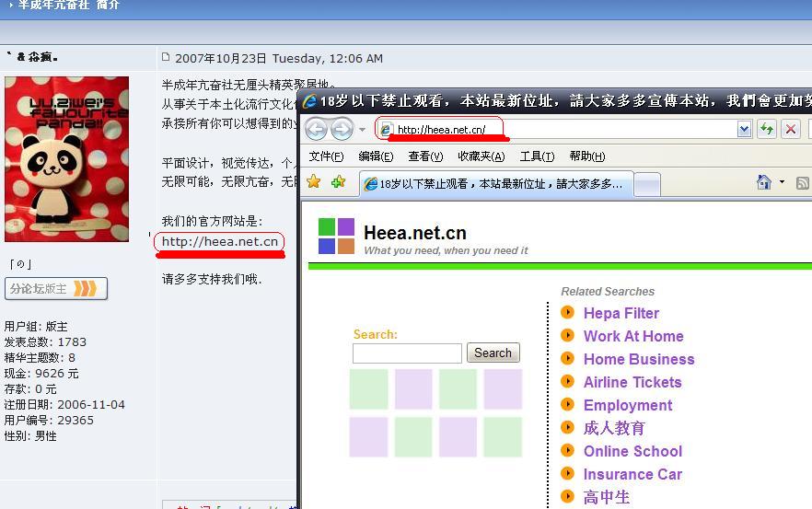Click the panda avatar image
Viewport: 812px width, 509px height.
[x=66, y=158]
